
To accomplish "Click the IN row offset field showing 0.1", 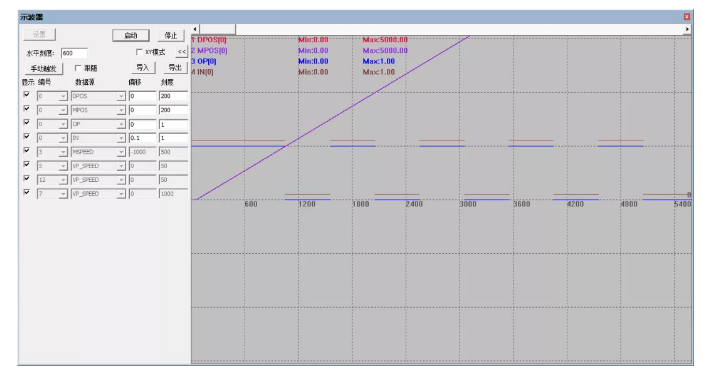I will click(x=142, y=138).
